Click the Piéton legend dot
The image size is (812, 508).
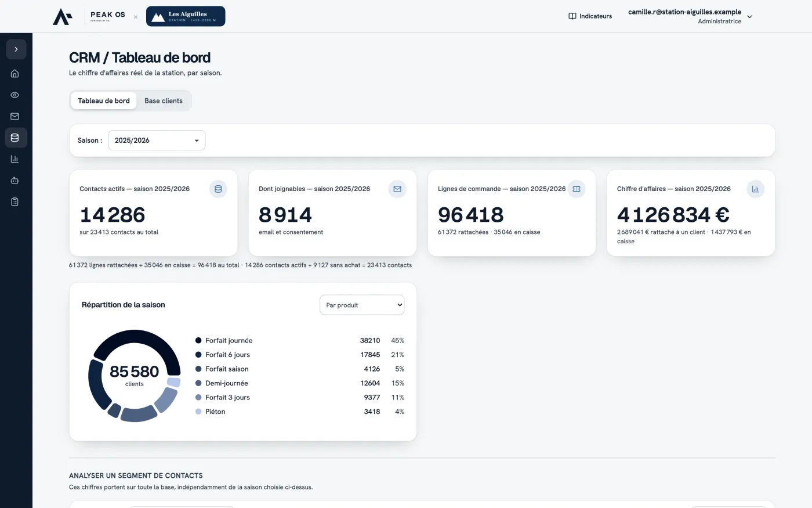click(198, 412)
